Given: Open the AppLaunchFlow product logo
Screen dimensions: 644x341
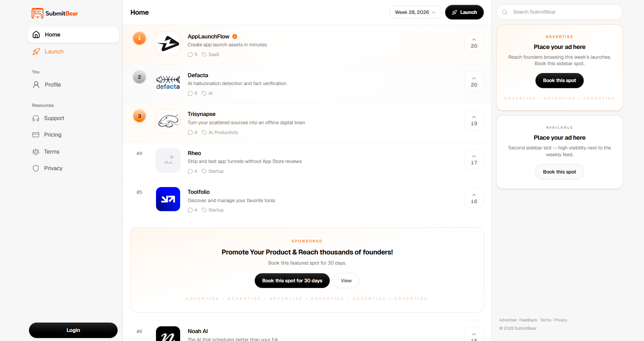Looking at the screenshot, I should [x=168, y=44].
